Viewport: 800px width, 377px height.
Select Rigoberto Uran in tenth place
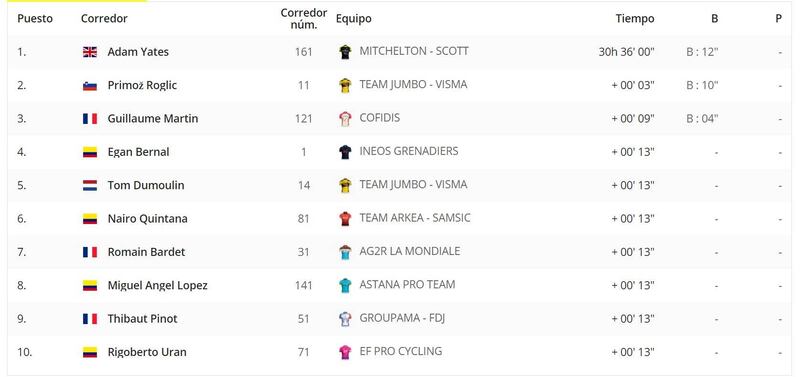tap(147, 352)
